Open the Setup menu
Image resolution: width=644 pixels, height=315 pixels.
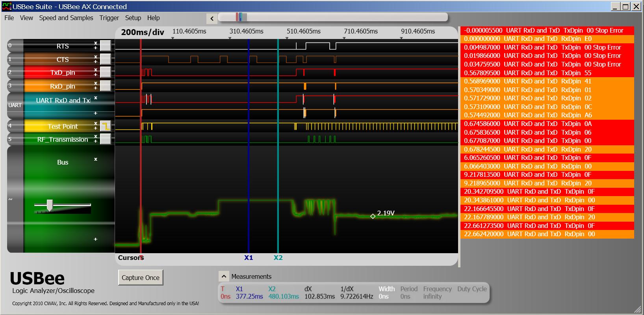point(133,18)
